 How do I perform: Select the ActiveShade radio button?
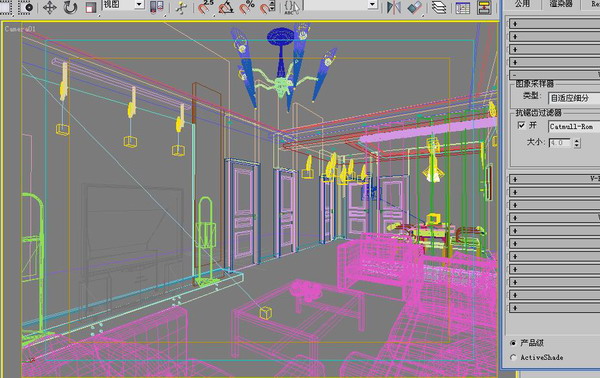pos(513,357)
